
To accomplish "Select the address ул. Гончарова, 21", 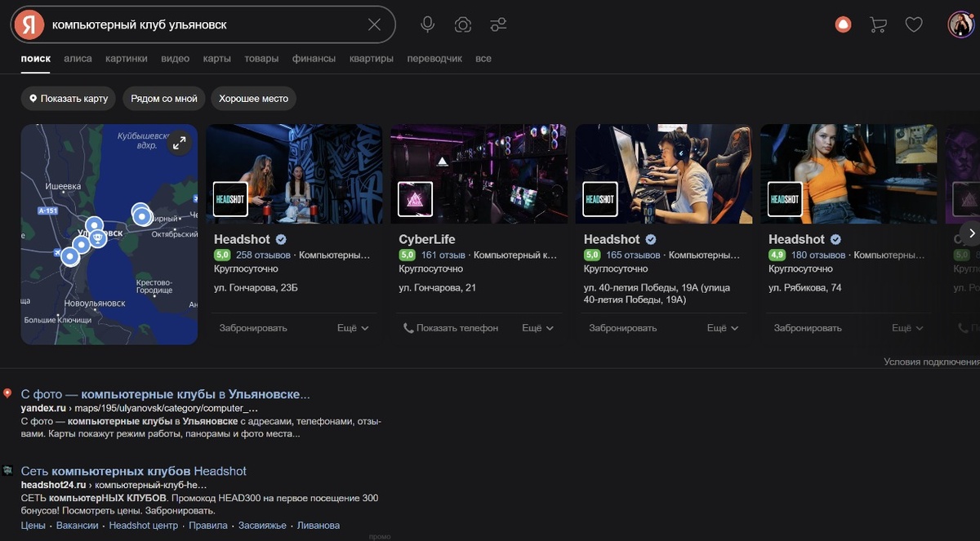I will click(438, 288).
